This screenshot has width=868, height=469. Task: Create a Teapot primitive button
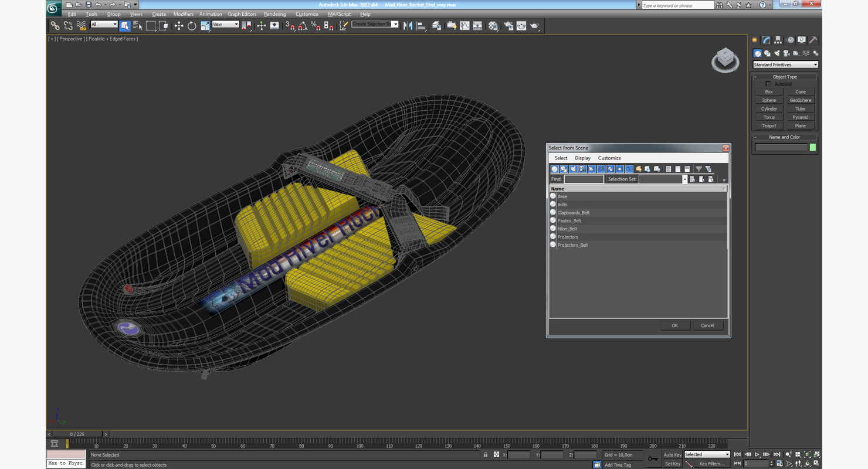point(769,125)
